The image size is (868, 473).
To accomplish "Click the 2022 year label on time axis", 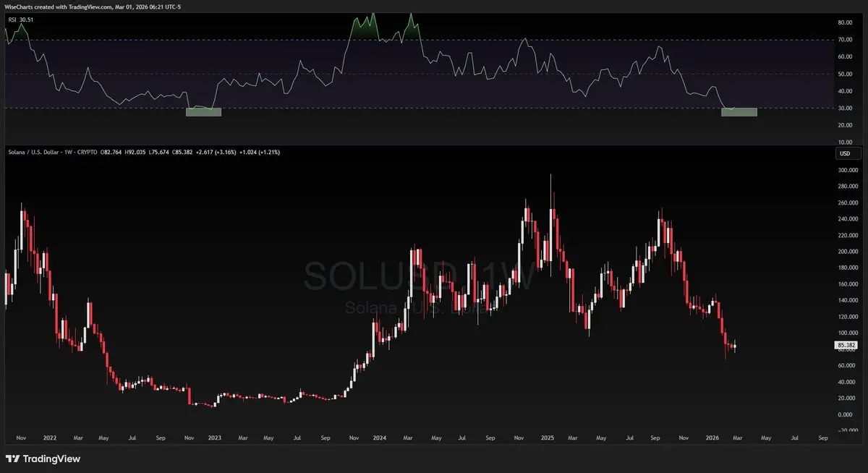I will pyautogui.click(x=50, y=438).
